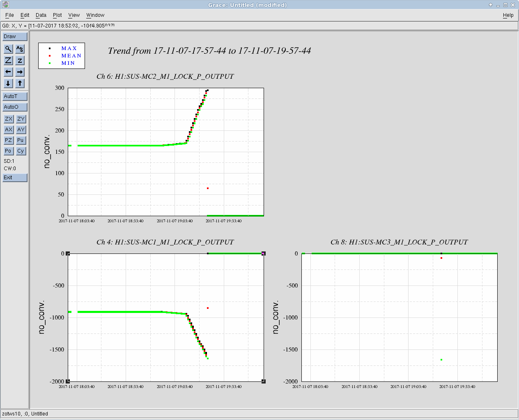Click the ZY toolbar button

coord(21,119)
